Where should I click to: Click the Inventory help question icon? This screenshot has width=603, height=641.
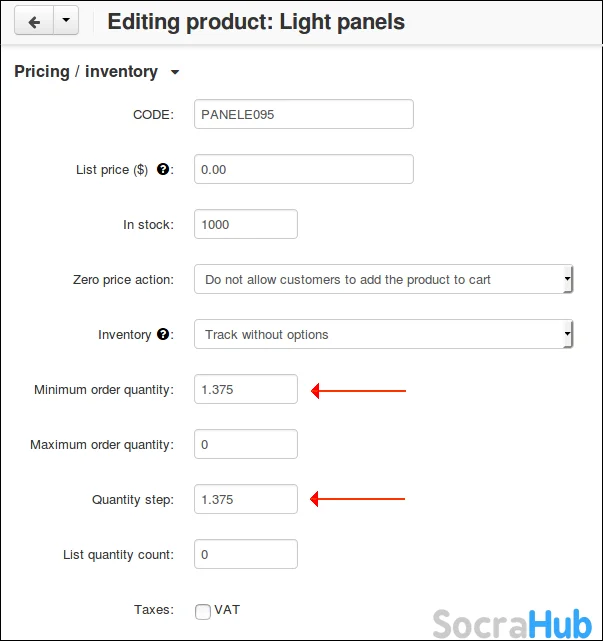pyautogui.click(x=163, y=335)
